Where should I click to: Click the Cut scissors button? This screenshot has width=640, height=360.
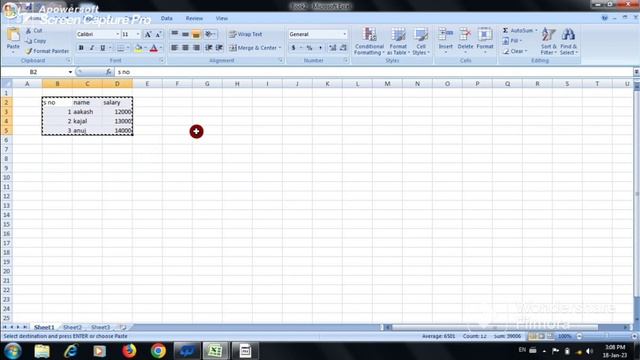[34, 31]
